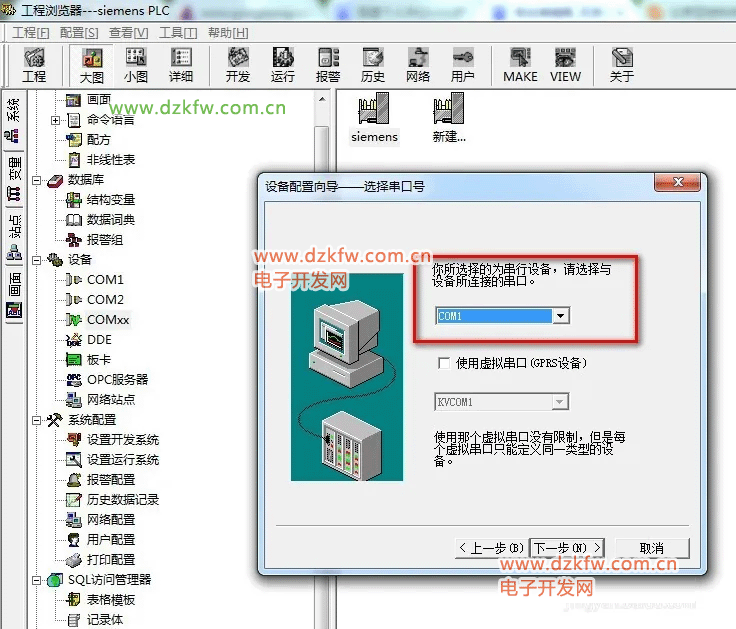
Task: Click the 运行 (Run) toolbar icon
Action: point(283,65)
